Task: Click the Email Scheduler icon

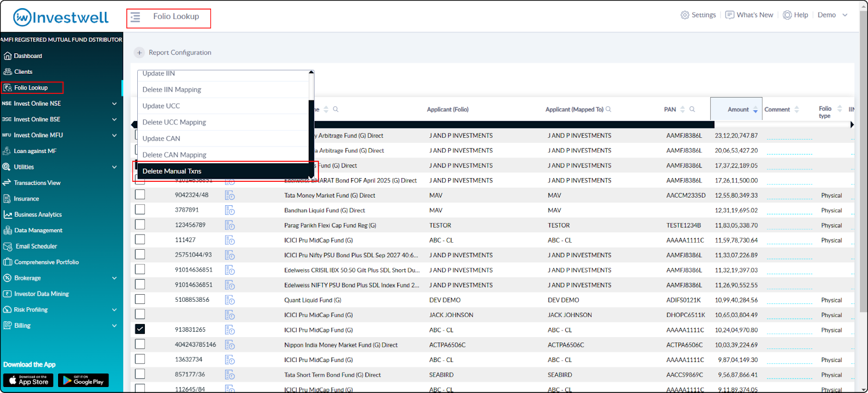Action: point(8,246)
